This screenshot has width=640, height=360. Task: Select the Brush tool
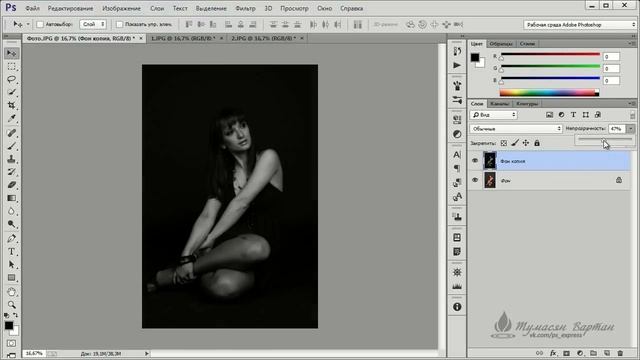tap(11, 146)
